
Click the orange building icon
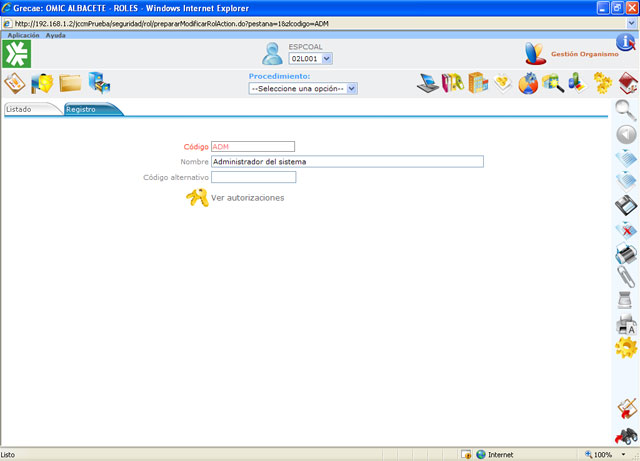(x=478, y=83)
